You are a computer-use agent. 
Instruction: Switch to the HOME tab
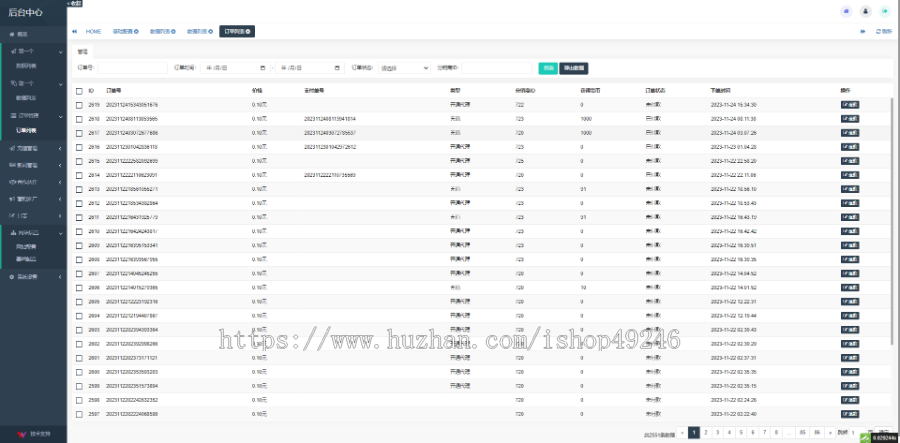(93, 32)
